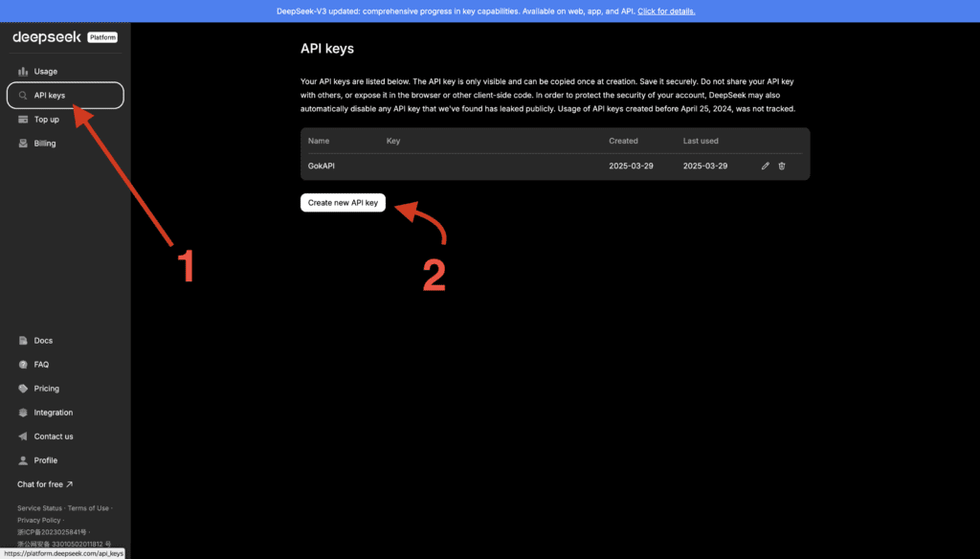Click the Docs document icon
The image size is (980, 559).
click(x=23, y=341)
